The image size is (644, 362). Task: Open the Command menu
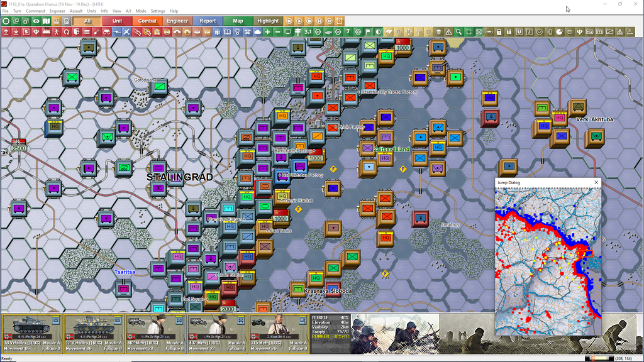35,11
